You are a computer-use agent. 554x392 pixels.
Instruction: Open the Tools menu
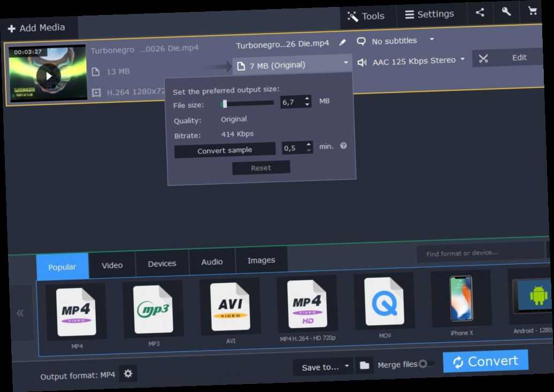click(367, 16)
